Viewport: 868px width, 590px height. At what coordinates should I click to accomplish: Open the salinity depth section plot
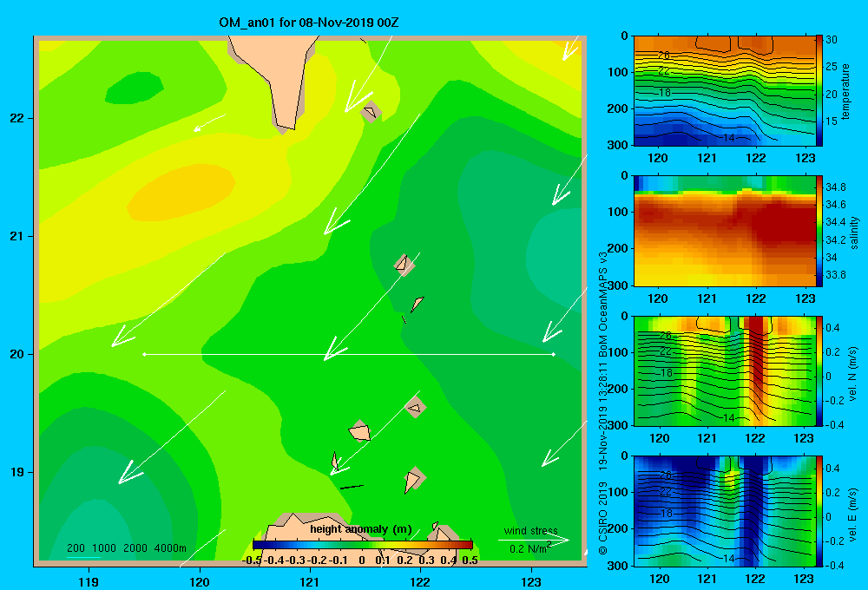724,231
